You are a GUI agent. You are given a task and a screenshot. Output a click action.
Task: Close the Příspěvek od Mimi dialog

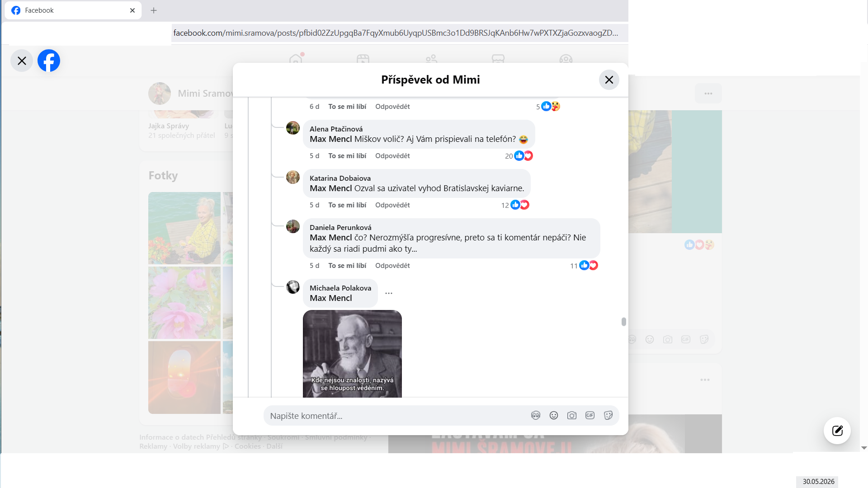(609, 80)
